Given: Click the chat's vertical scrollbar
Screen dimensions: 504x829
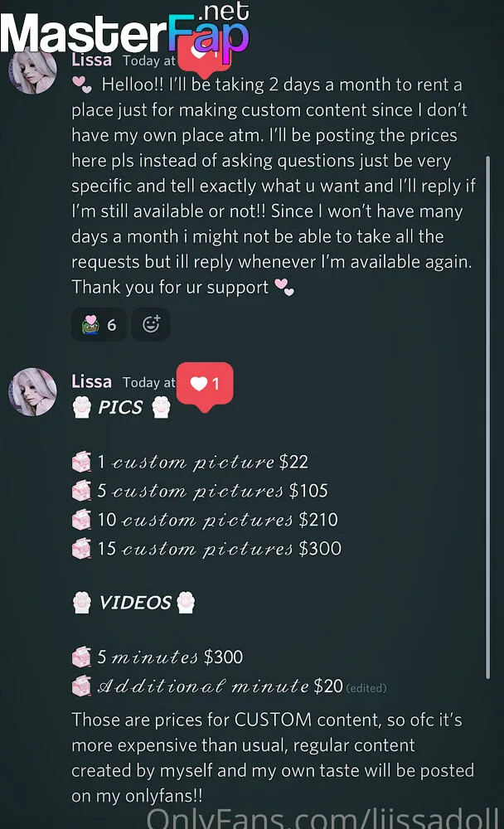Looking at the screenshot, I should click(x=487, y=417).
